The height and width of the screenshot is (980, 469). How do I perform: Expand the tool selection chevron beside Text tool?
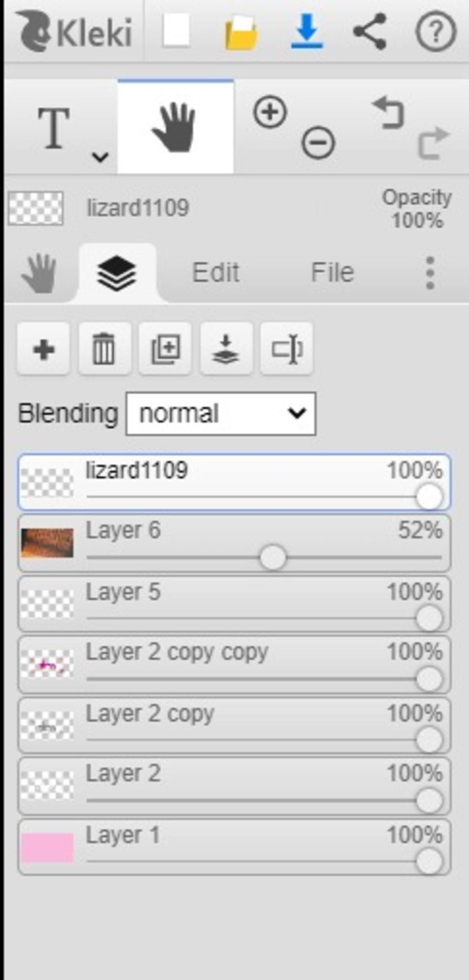coord(100,157)
